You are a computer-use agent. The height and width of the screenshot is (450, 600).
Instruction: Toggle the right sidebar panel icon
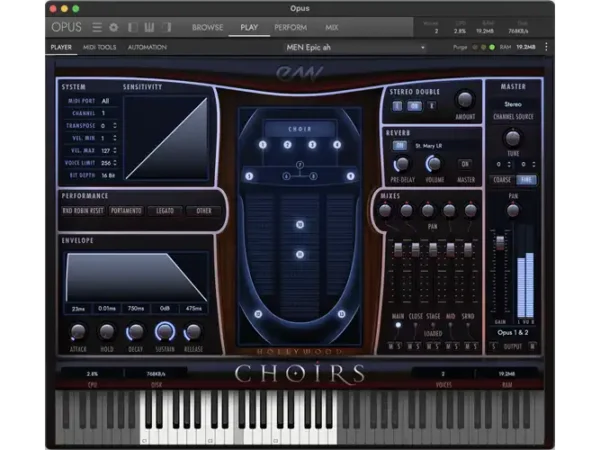point(166,27)
